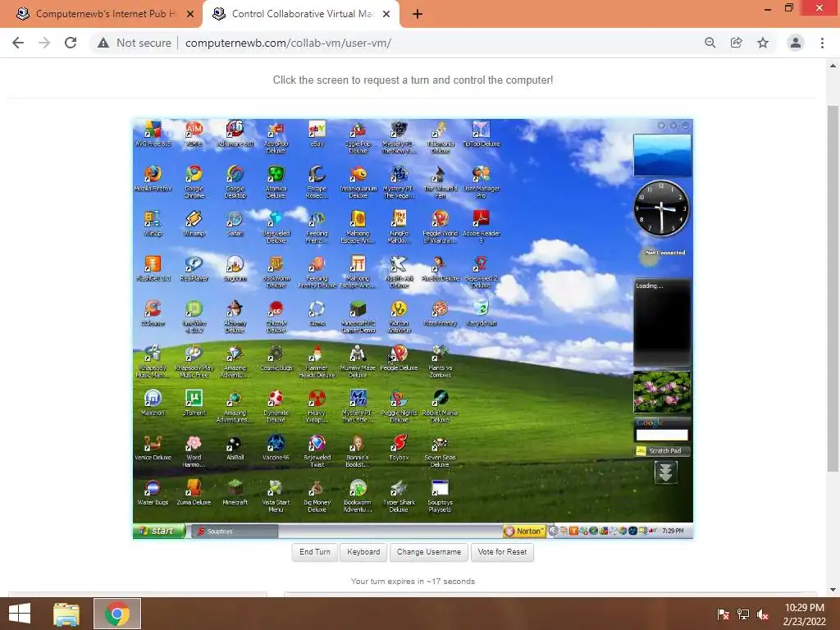Reload the browser page
Image resolution: width=840 pixels, height=630 pixels.
coord(71,43)
